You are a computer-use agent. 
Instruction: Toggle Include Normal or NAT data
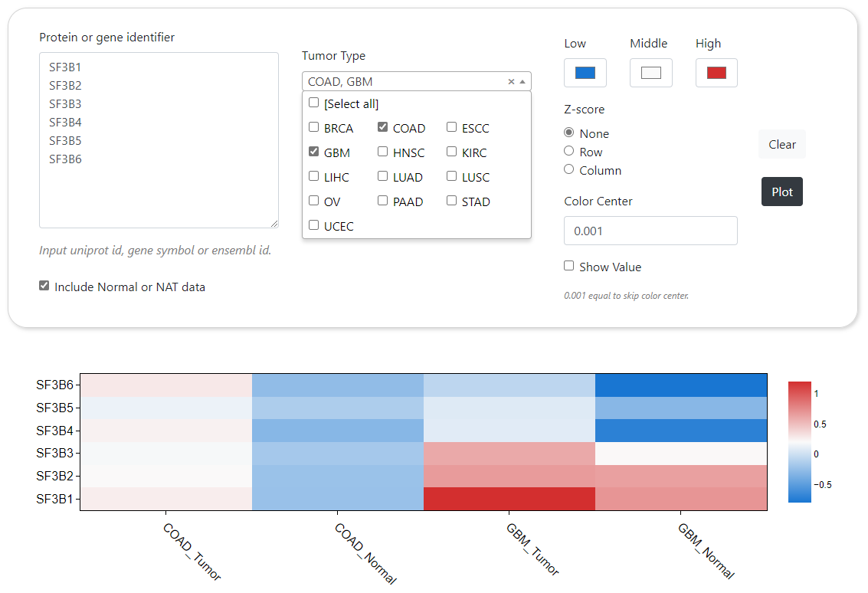click(x=44, y=286)
